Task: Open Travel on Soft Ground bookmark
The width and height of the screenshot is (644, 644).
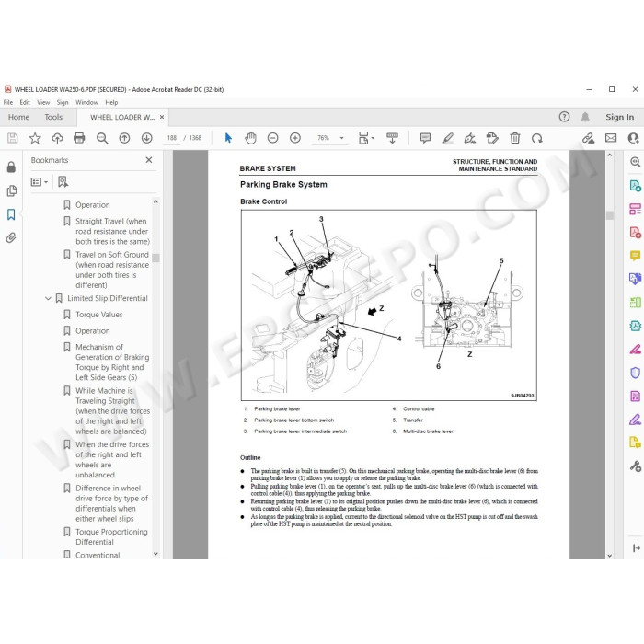Action: pyautogui.click(x=112, y=270)
